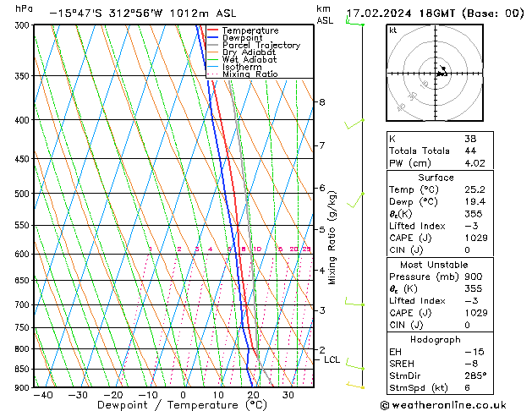This screenshot has width=532, height=411.
Task: Click the Wet Adiabat legend entry
Action: click(x=242, y=59)
